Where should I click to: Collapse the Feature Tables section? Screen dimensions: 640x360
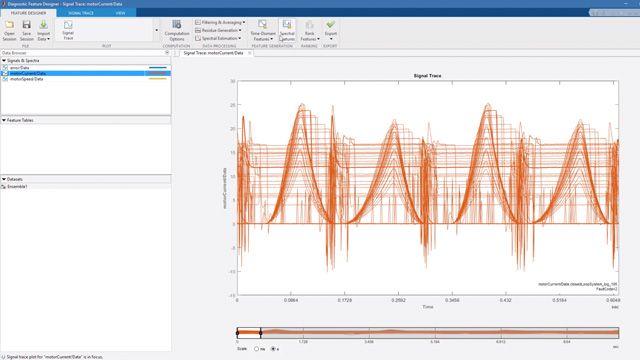pyautogui.click(x=4, y=120)
